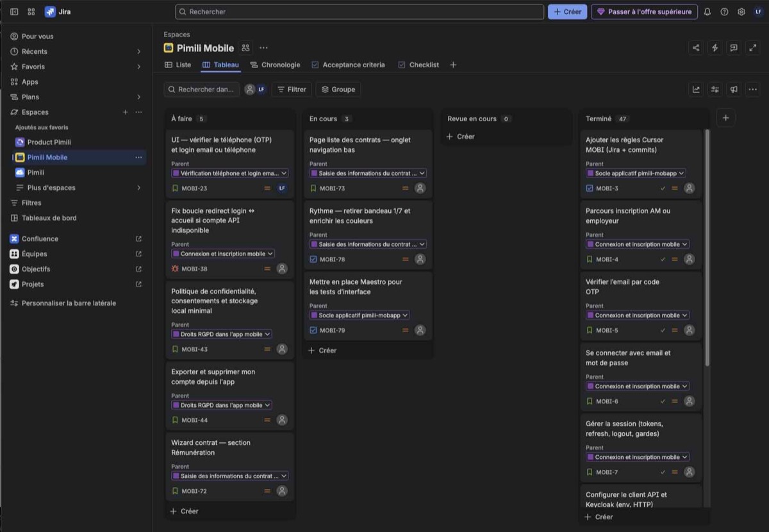This screenshot has width=769, height=532.
Task: Open the app switcher grid icon
Action: [31, 12]
